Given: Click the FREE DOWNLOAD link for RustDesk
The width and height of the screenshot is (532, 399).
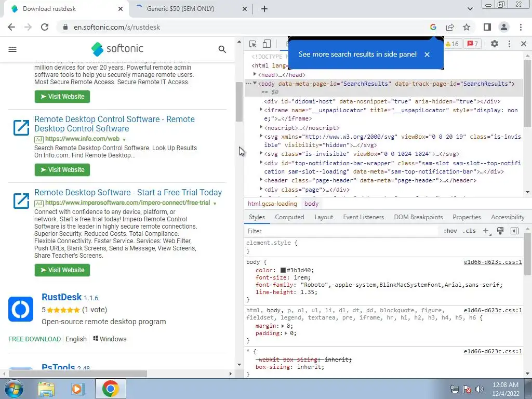Looking at the screenshot, I should tap(35, 339).
